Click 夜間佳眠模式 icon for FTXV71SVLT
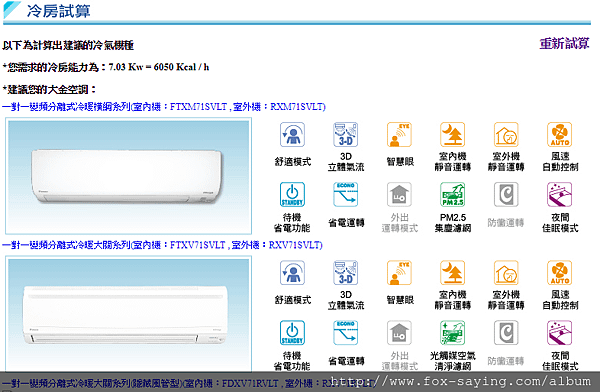The height and width of the screenshot is (392, 600). (560, 333)
